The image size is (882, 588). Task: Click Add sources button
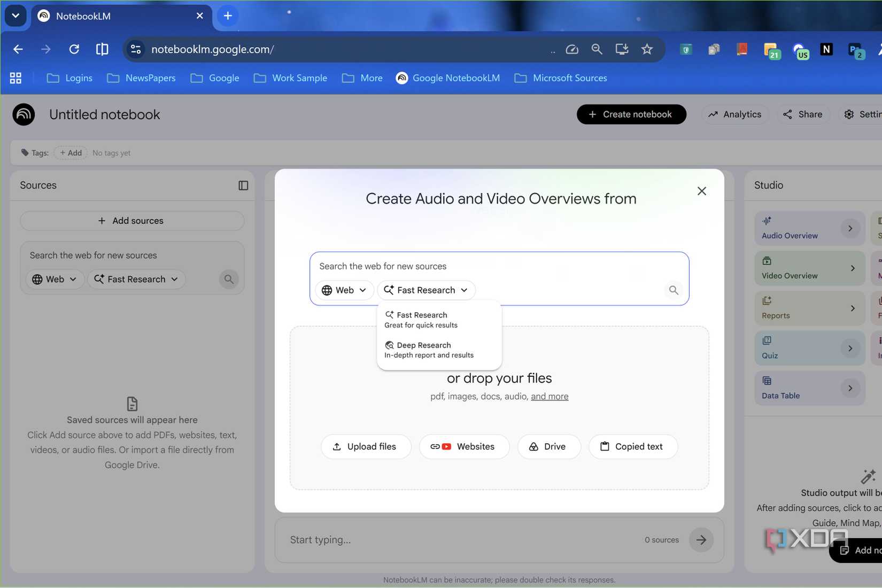(132, 221)
